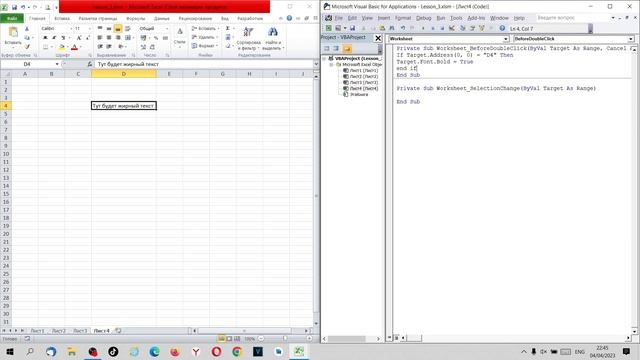Click the Undo icon in Excel's quick access toolbar
The height and width of the screenshot is (360, 640).
23,7
